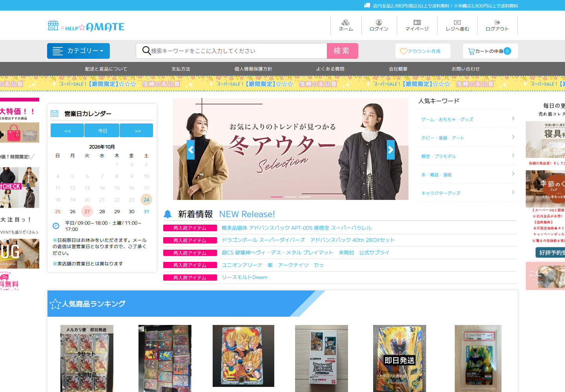Click the heart icon in アカウント作成
Viewport: 565px width, 392px height.
403,51
